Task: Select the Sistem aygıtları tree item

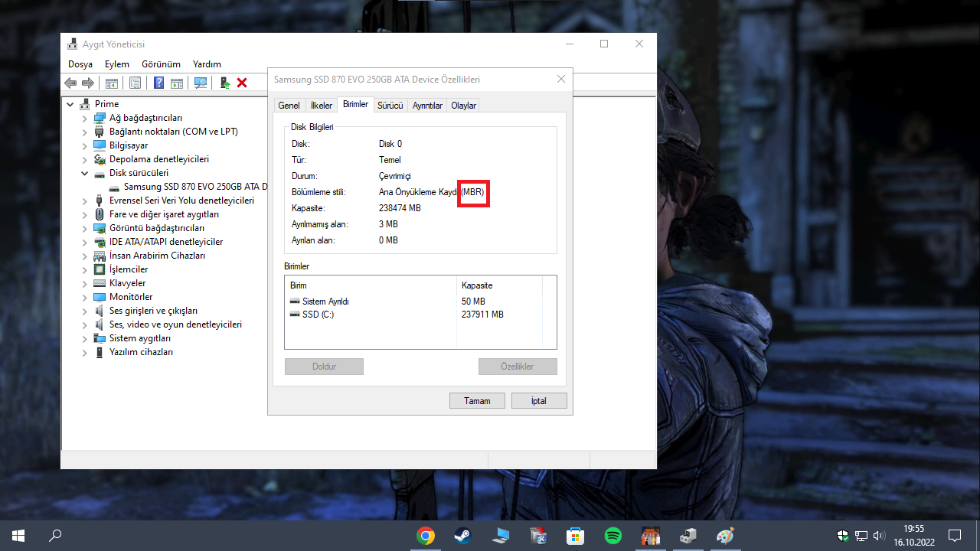Action: coord(140,338)
